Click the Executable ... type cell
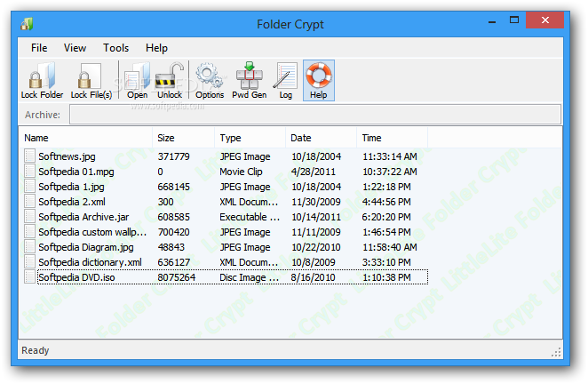Viewport: 588px width, 384px height. pos(250,217)
